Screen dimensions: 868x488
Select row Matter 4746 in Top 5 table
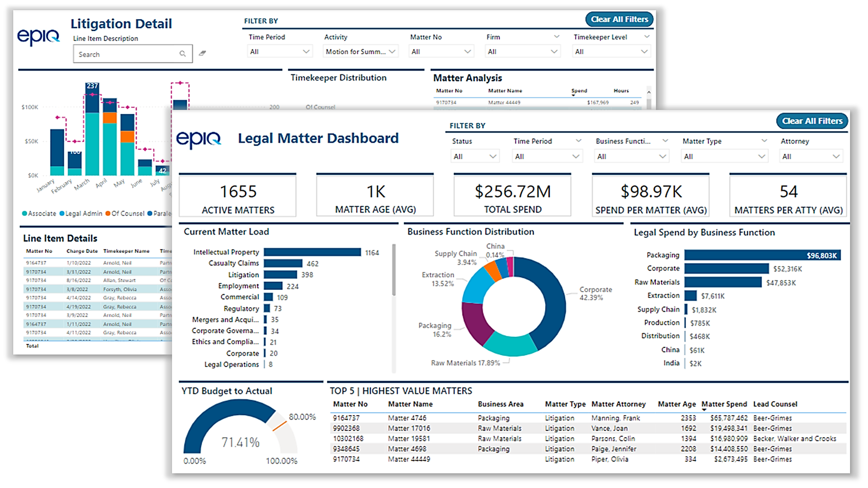[x=588, y=418]
